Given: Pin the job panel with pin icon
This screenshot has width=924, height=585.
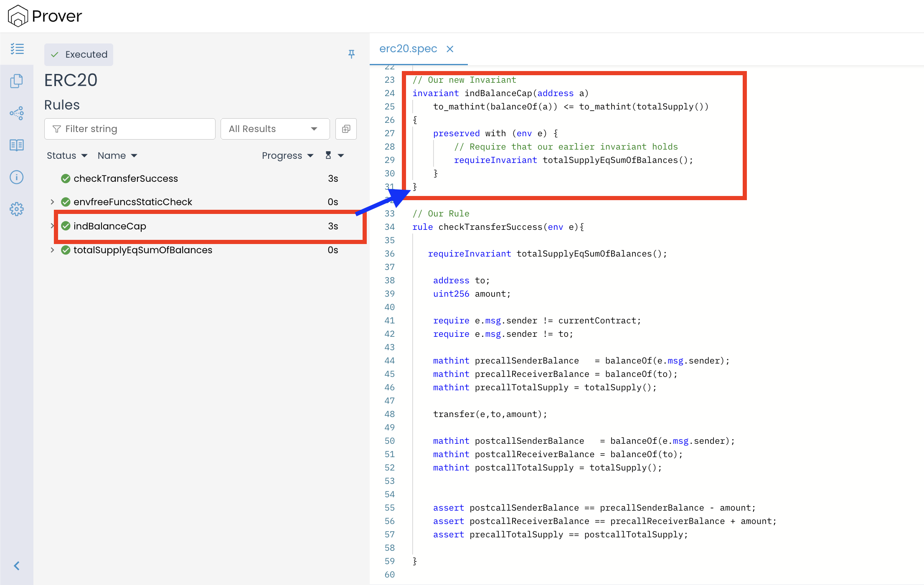Looking at the screenshot, I should click(351, 54).
